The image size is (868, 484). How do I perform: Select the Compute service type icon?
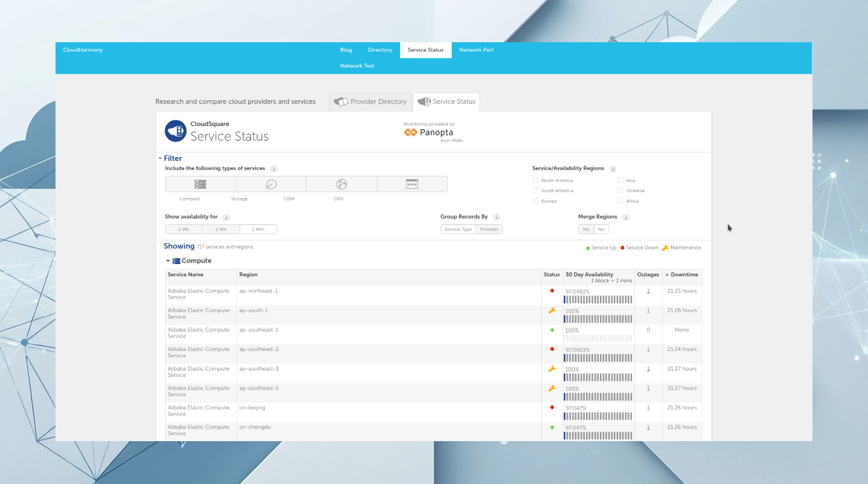199,183
